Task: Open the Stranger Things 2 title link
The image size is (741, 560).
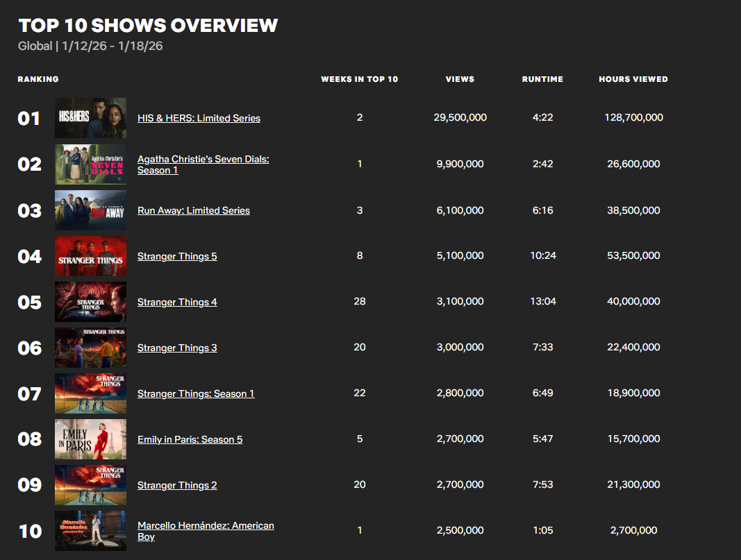Action: pos(177,485)
